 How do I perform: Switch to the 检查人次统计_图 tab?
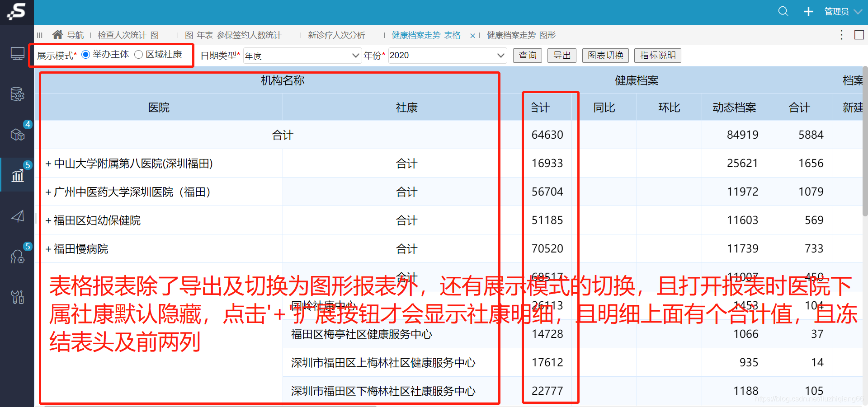[128, 35]
